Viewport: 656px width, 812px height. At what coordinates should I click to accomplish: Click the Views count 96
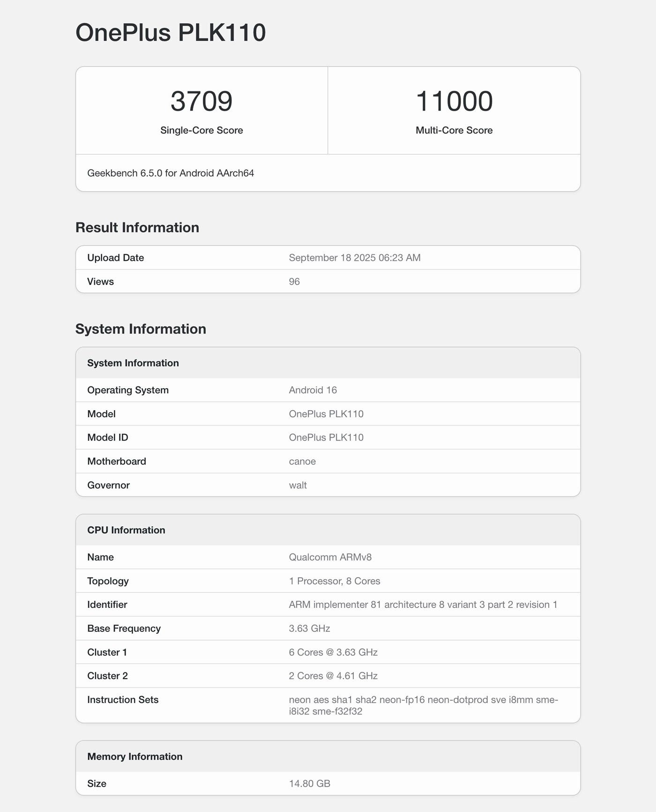pyautogui.click(x=294, y=281)
